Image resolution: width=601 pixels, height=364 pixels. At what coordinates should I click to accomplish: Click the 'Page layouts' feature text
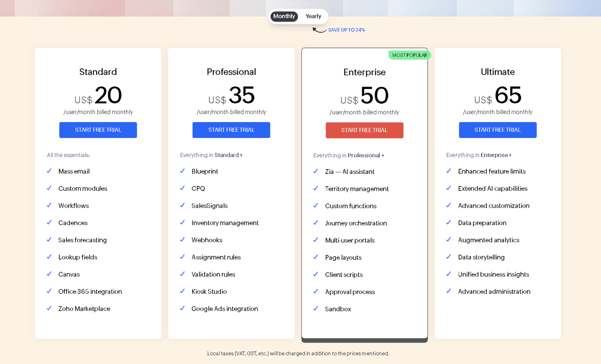pos(343,258)
